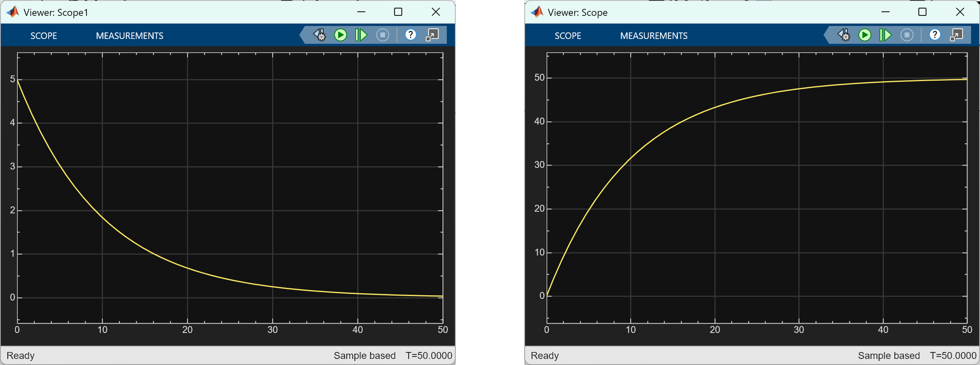980x365 pixels.
Task: Maximize the Viewer: Scope window
Action: point(922,12)
